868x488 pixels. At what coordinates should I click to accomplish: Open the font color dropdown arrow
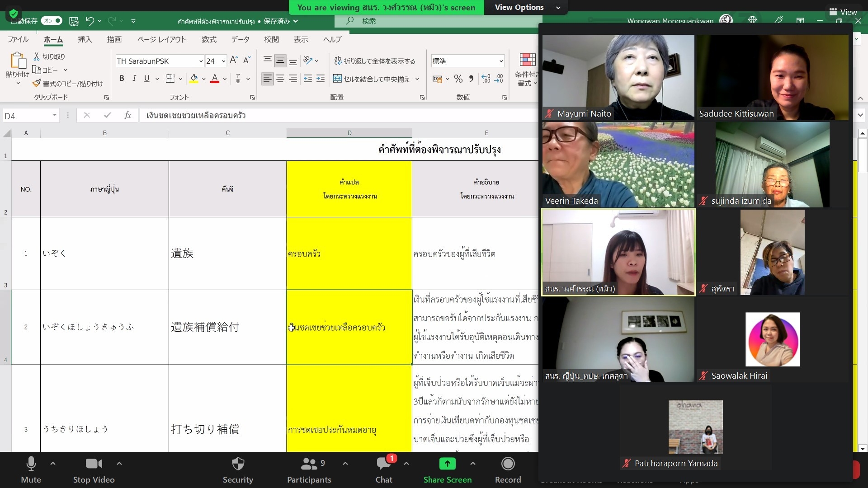pyautogui.click(x=225, y=79)
